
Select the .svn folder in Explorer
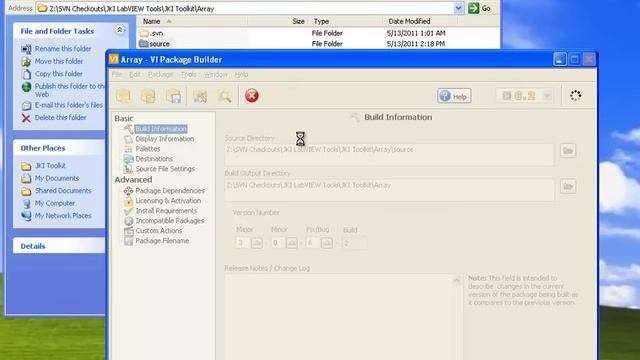pyautogui.click(x=156, y=33)
